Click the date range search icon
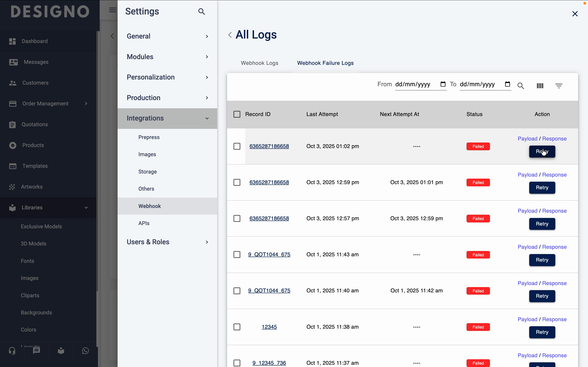The image size is (588, 367). click(521, 86)
